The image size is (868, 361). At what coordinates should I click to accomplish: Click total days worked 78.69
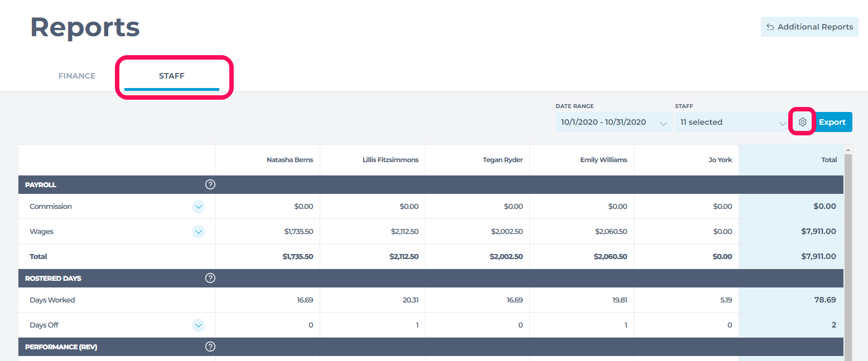[825, 300]
